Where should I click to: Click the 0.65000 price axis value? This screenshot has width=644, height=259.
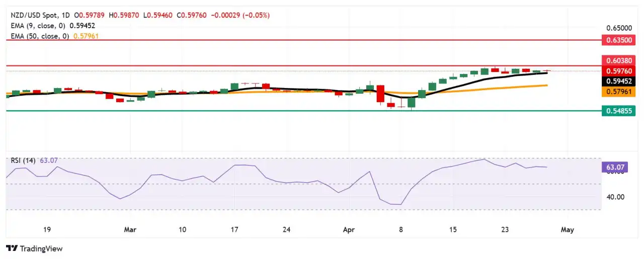click(x=619, y=28)
